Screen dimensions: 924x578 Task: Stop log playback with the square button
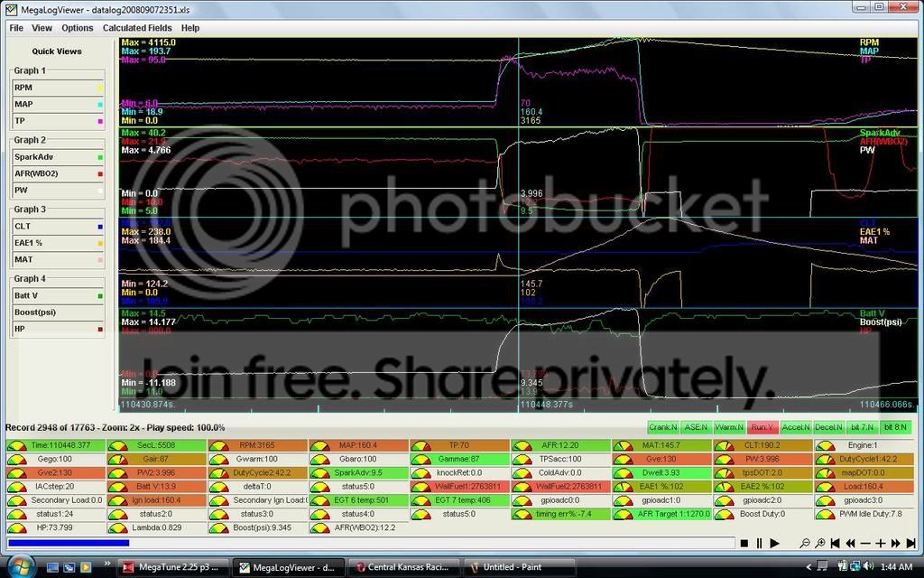(x=744, y=543)
